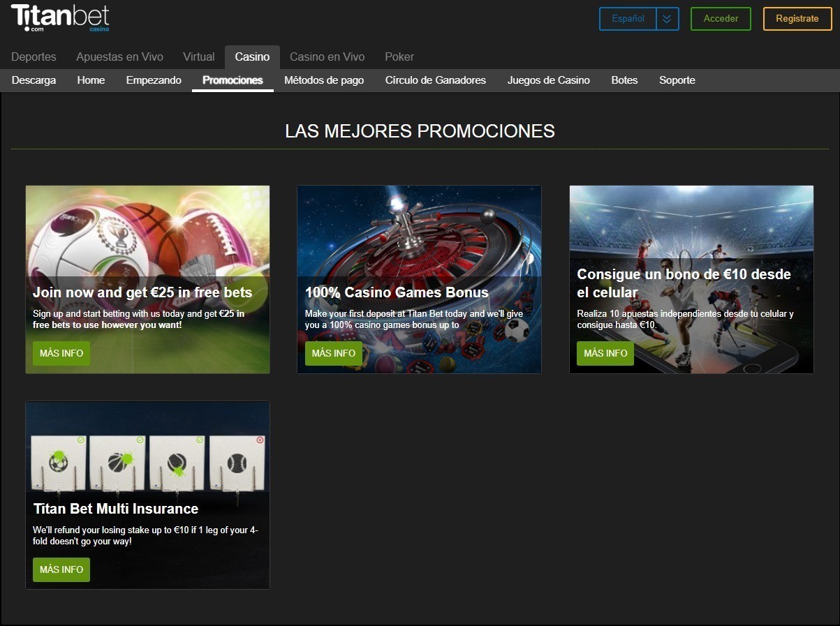Go to the Home submenu item
Viewport: 840px width, 626px height.
(x=91, y=80)
